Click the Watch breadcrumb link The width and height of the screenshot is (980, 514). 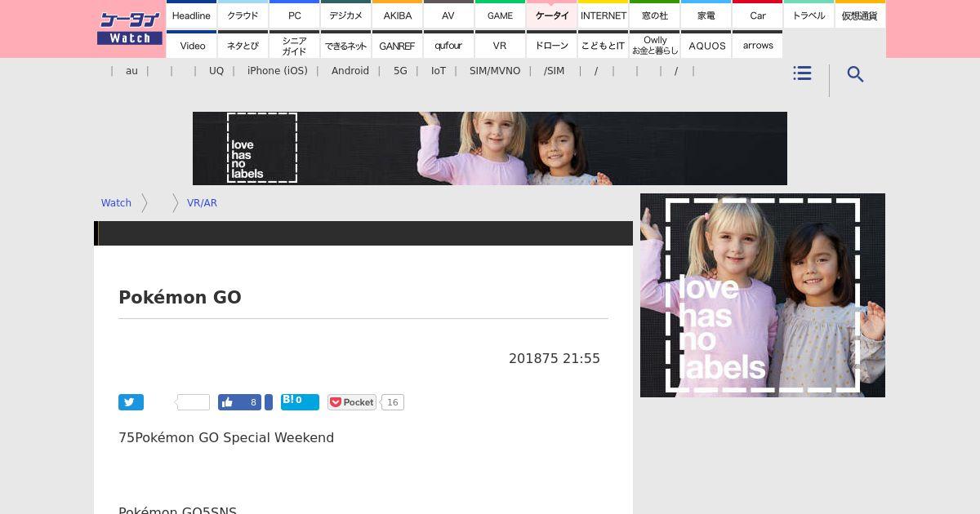[116, 203]
